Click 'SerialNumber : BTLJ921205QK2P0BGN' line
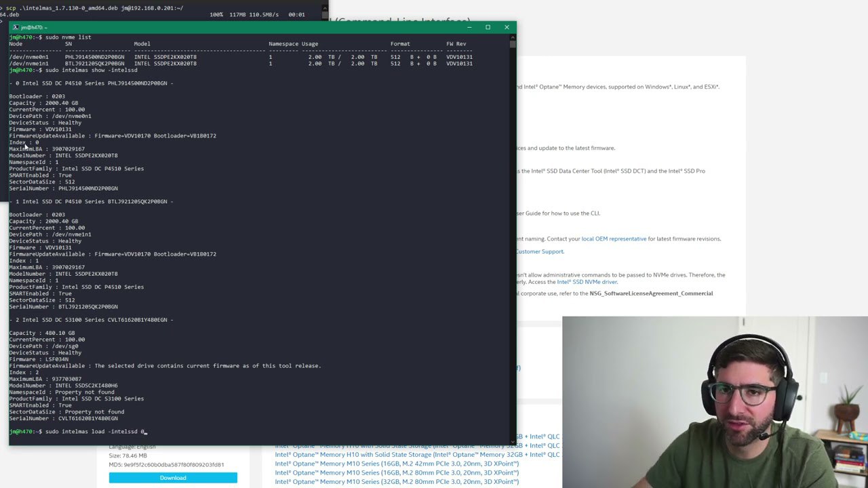868x488 pixels. coord(63,307)
